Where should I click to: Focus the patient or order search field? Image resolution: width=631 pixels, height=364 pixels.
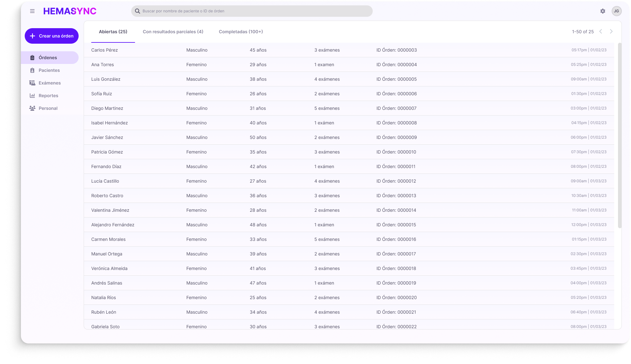click(252, 11)
